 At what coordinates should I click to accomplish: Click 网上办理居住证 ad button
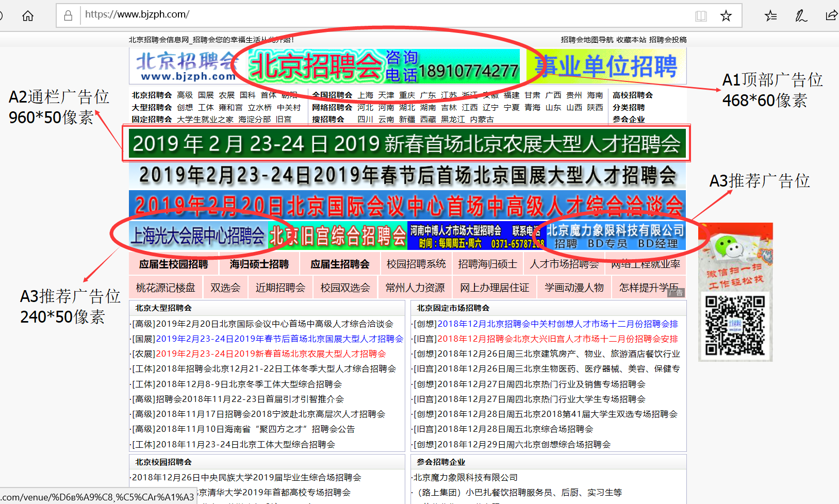coord(495,288)
